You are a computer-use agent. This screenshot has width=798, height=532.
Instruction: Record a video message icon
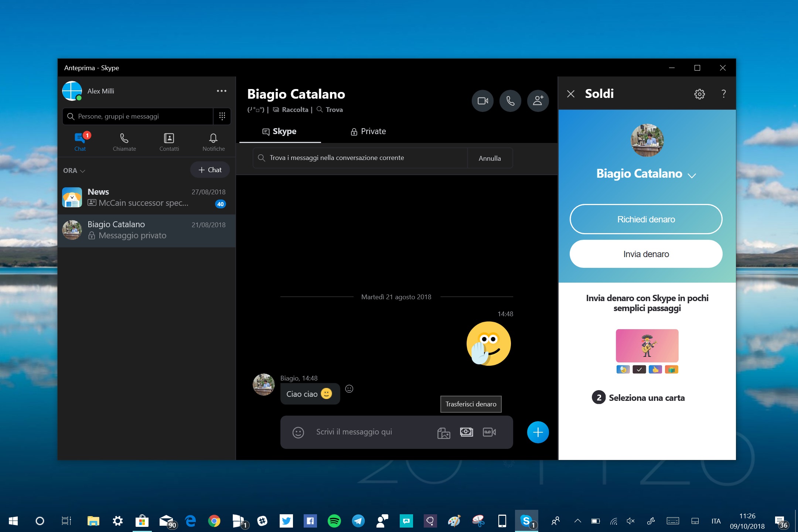(x=490, y=432)
